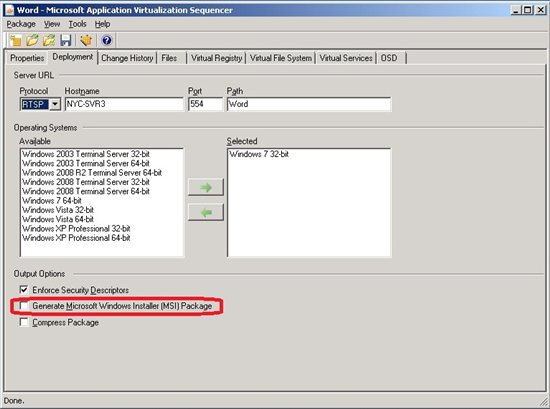Select Windows 2008 Terminal Server 64-bit
Viewport: 550px width, 409px height.
coord(86,191)
